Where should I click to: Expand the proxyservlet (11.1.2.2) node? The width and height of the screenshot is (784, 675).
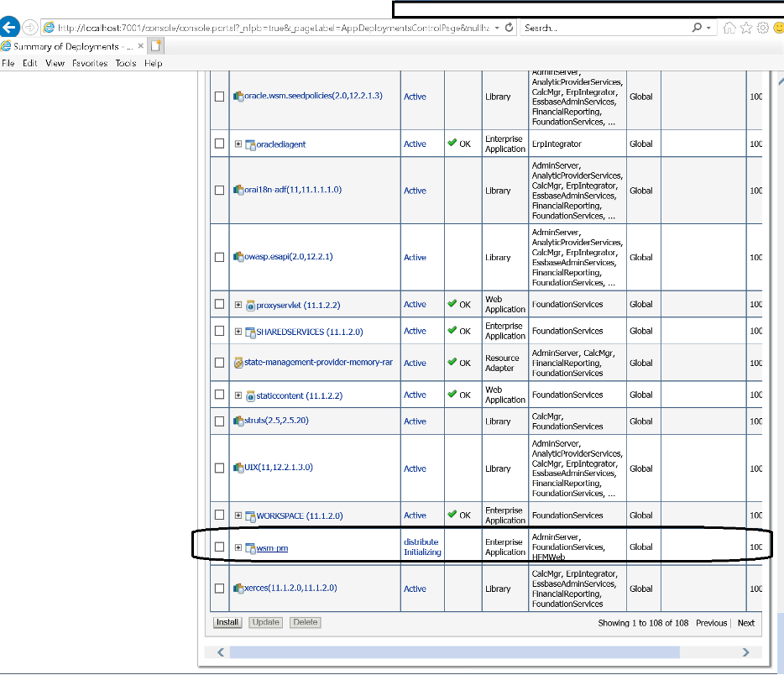(238, 305)
